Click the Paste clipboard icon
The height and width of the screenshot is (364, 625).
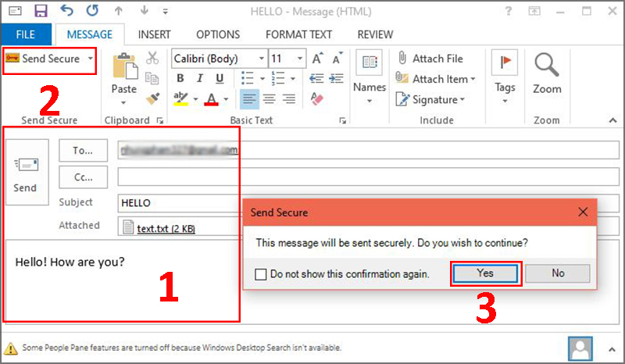click(125, 67)
